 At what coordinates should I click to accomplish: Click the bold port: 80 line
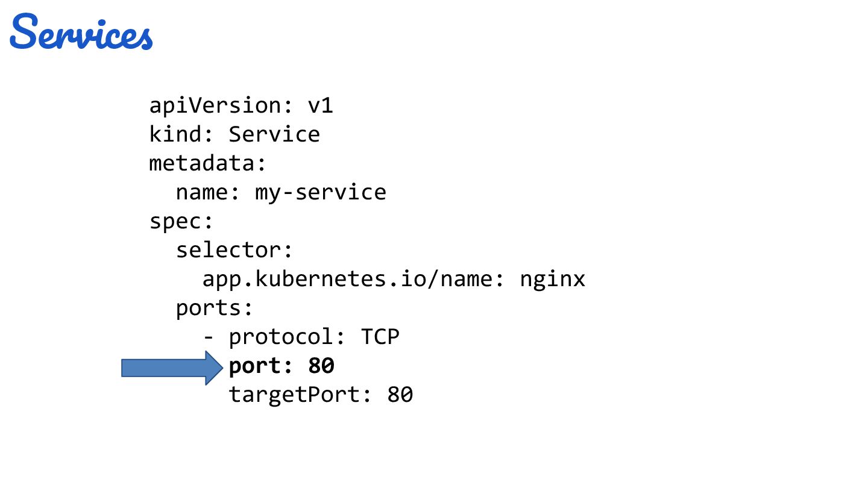click(281, 366)
